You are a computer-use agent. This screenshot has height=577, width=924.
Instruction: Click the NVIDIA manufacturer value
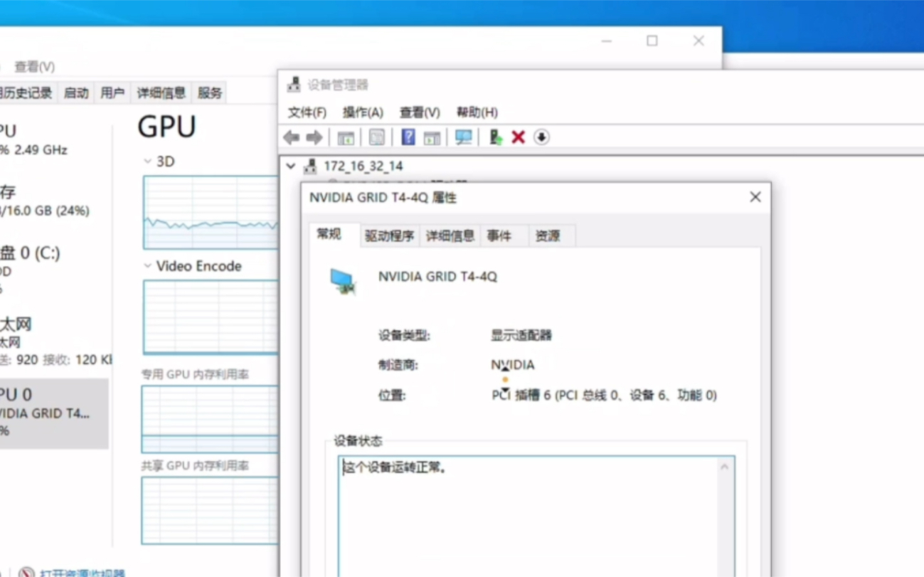513,365
